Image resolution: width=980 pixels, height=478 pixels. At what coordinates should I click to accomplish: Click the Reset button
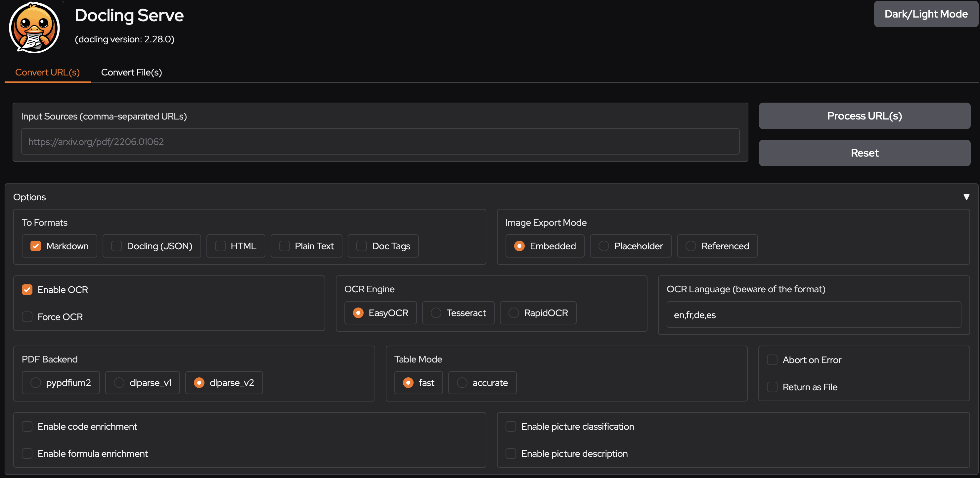click(x=864, y=153)
